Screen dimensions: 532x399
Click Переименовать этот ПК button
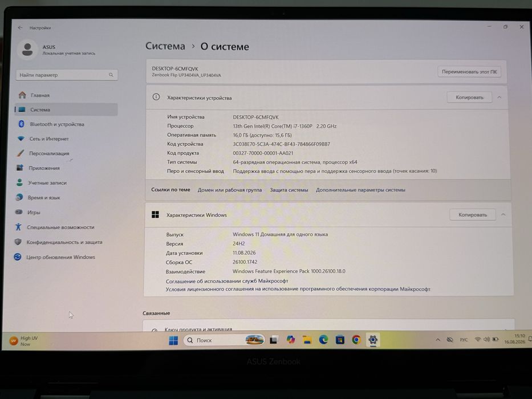click(469, 72)
